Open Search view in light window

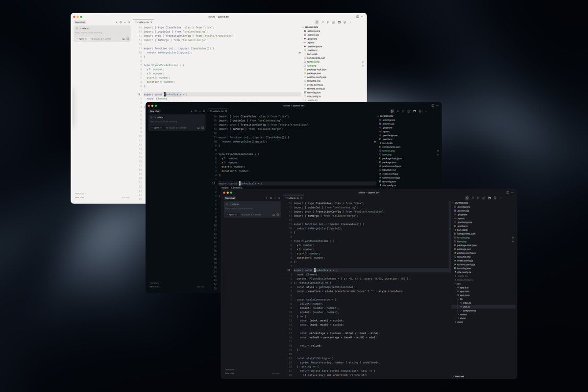pos(322,22)
